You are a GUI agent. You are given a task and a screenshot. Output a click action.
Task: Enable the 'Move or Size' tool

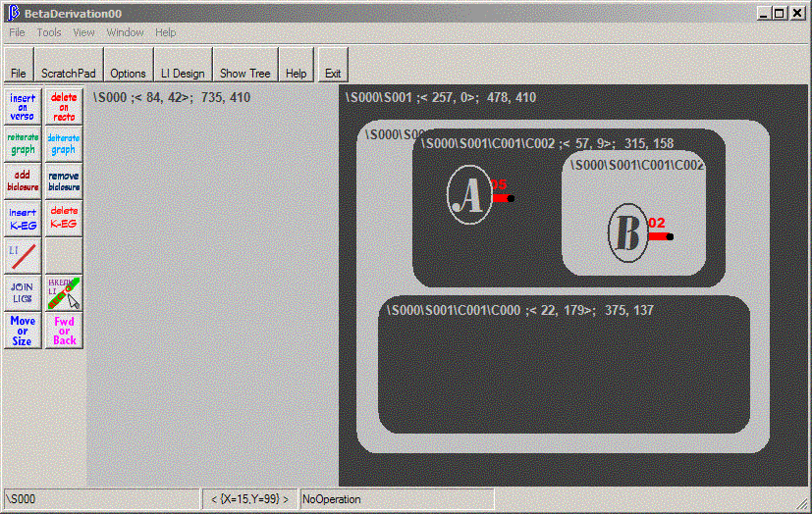pyautogui.click(x=23, y=331)
